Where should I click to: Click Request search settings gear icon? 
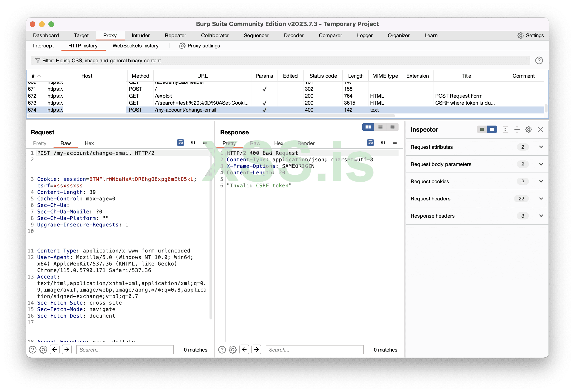[43, 350]
